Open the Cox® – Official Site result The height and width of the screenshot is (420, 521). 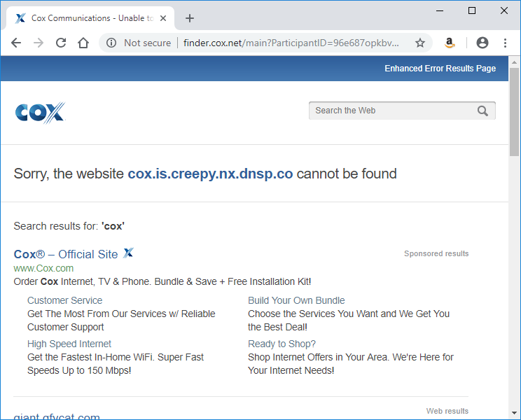point(66,254)
